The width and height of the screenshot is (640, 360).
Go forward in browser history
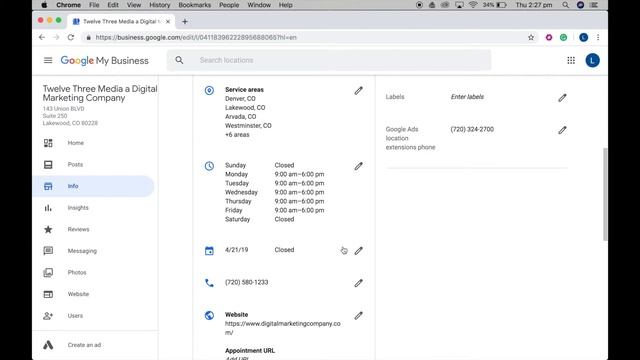56,37
